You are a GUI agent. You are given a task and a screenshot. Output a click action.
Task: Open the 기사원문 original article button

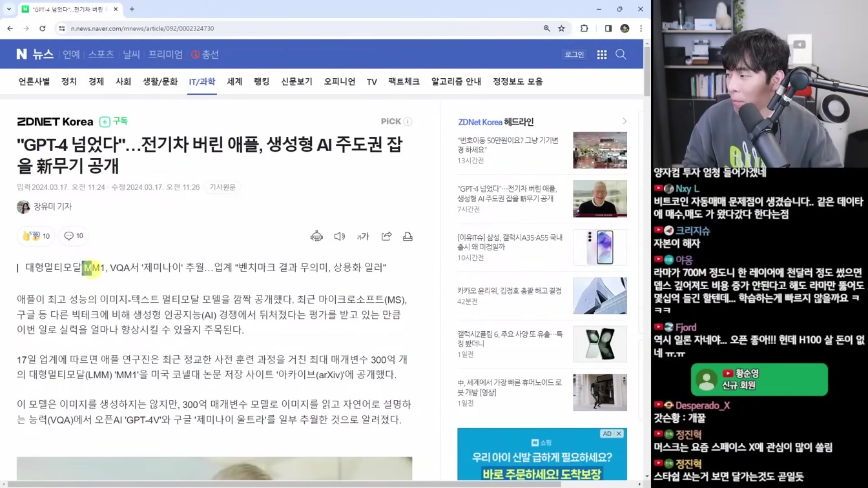pyautogui.click(x=223, y=187)
